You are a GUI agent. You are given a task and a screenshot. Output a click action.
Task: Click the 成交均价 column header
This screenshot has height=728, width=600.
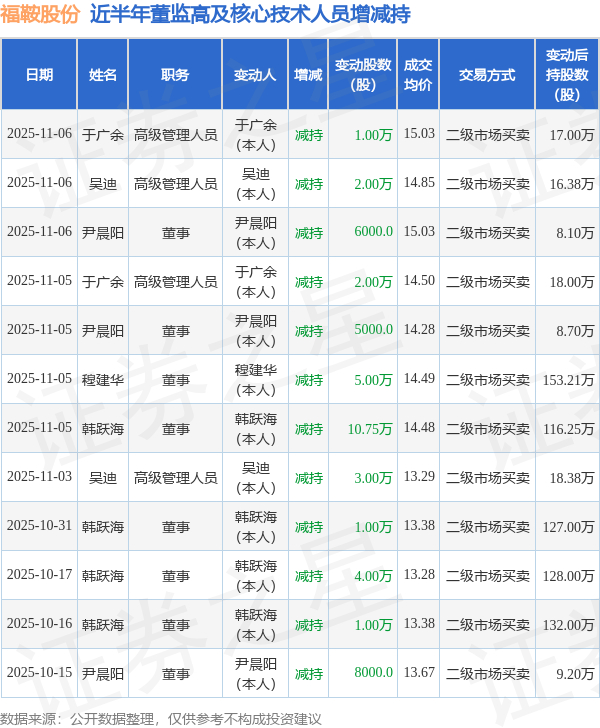[418, 74]
